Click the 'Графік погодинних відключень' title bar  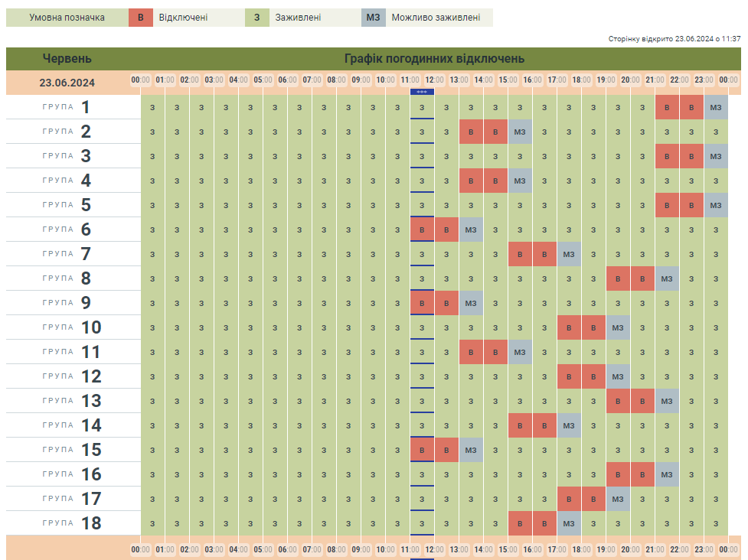[x=434, y=59]
